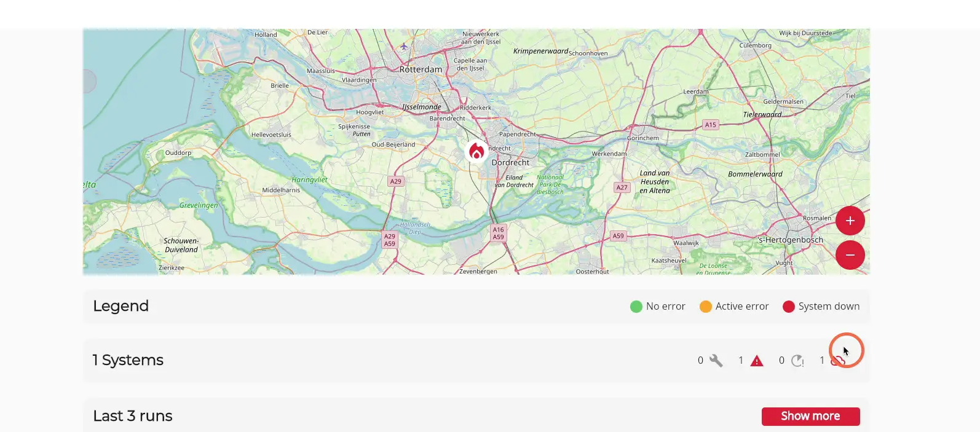Zoom out the map with minus button
The image size is (980, 432).
coord(850,254)
